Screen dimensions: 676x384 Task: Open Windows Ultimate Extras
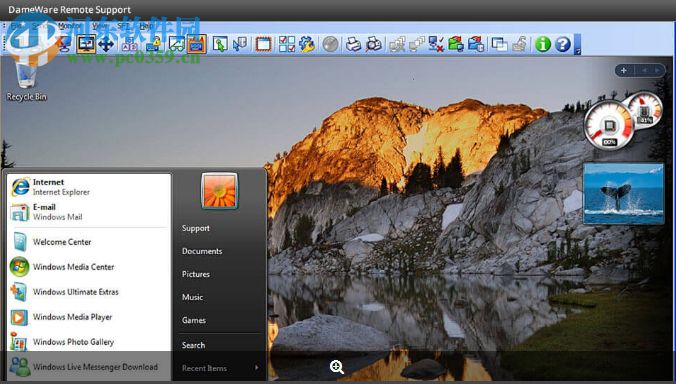[x=88, y=292]
